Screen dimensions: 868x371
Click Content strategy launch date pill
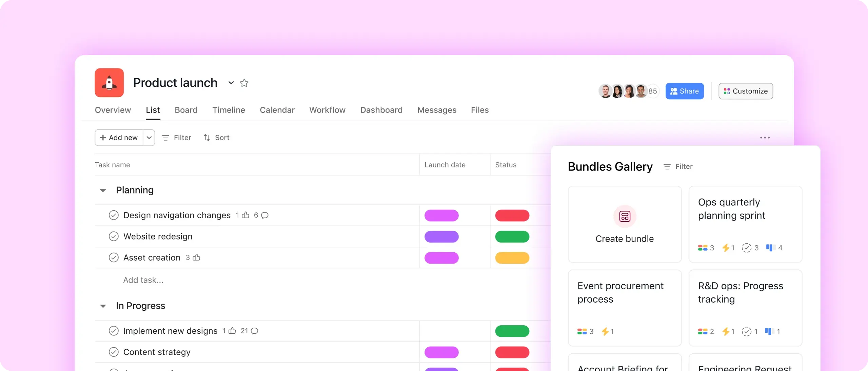[441, 352]
